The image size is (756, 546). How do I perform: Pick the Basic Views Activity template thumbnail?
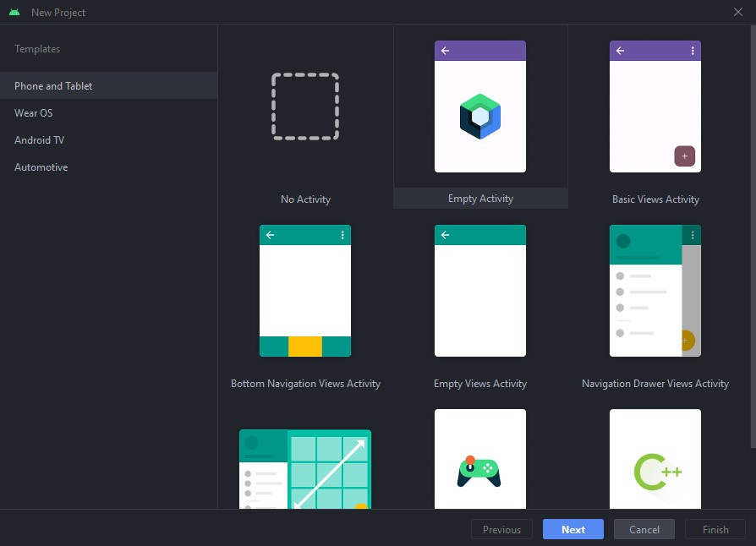(655, 106)
